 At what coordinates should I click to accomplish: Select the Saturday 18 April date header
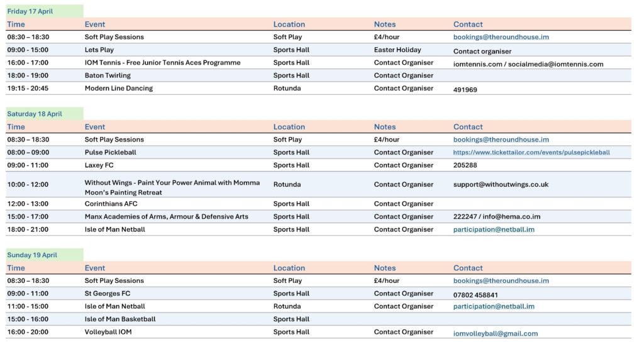tap(35, 114)
